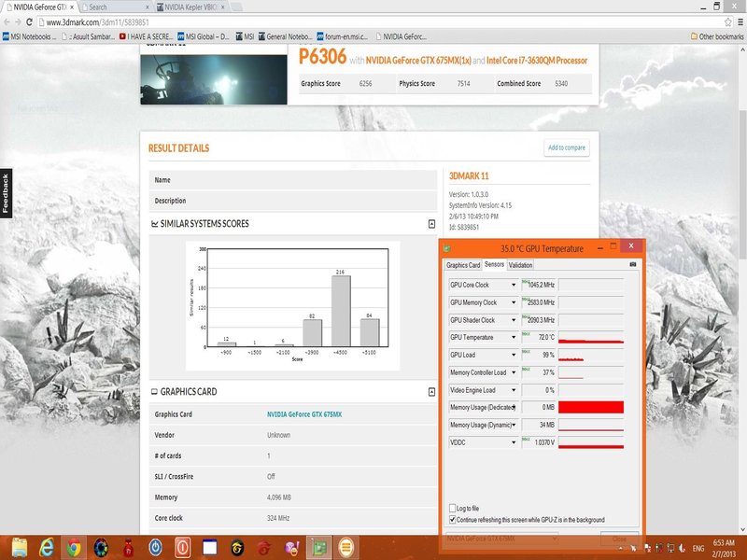Open Yahoo Messenger from the taskbar
The height and width of the screenshot is (560, 747).
(x=291, y=548)
